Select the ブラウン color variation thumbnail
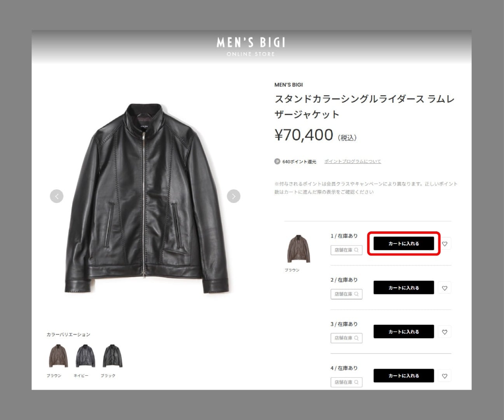This screenshot has width=504, height=420. coord(58,356)
